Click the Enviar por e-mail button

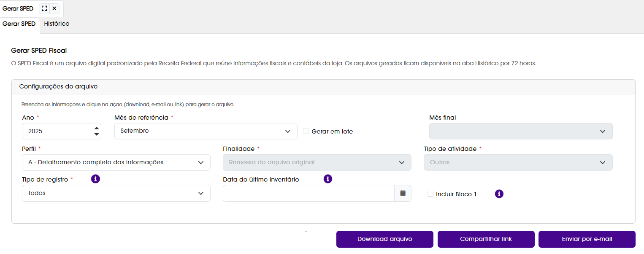click(x=587, y=239)
